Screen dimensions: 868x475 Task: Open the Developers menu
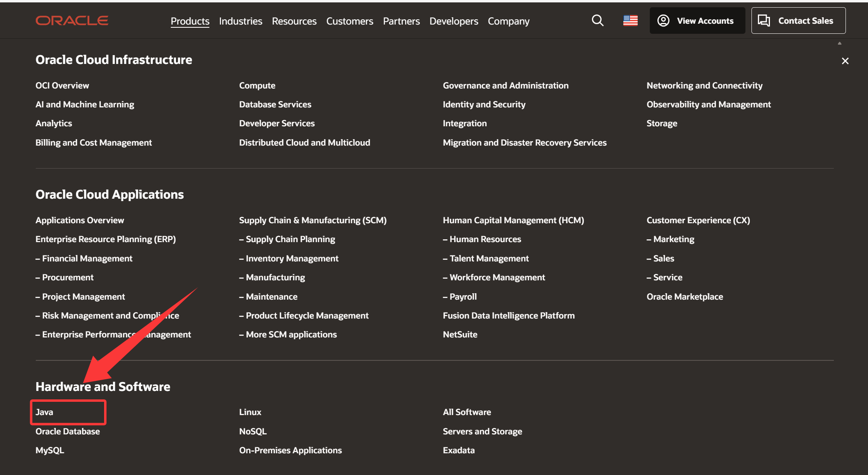coord(454,21)
